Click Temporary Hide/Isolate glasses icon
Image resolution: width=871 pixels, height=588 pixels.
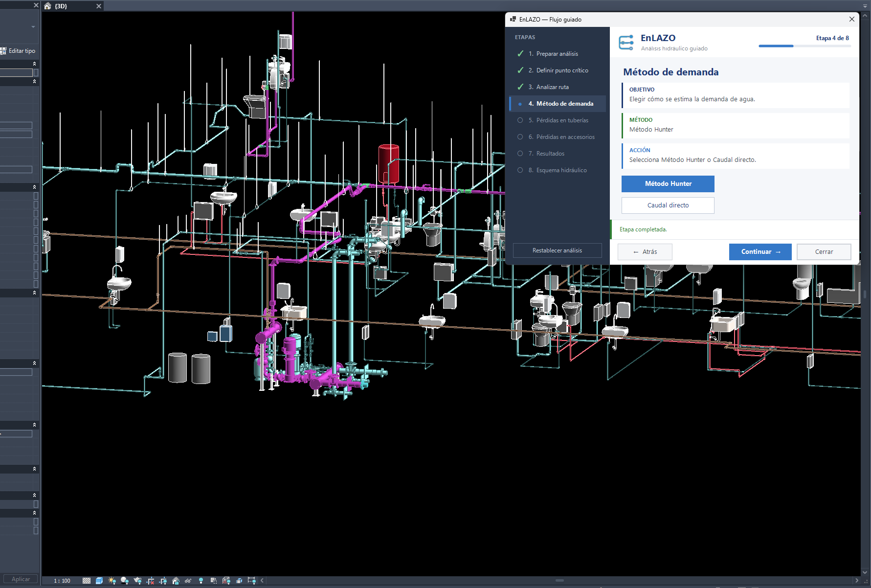188,581
